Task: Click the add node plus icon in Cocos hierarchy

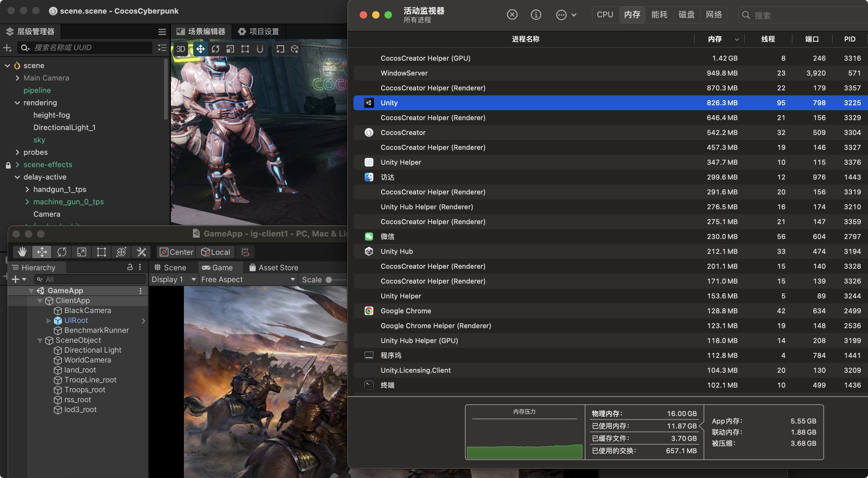Action: coord(7,48)
